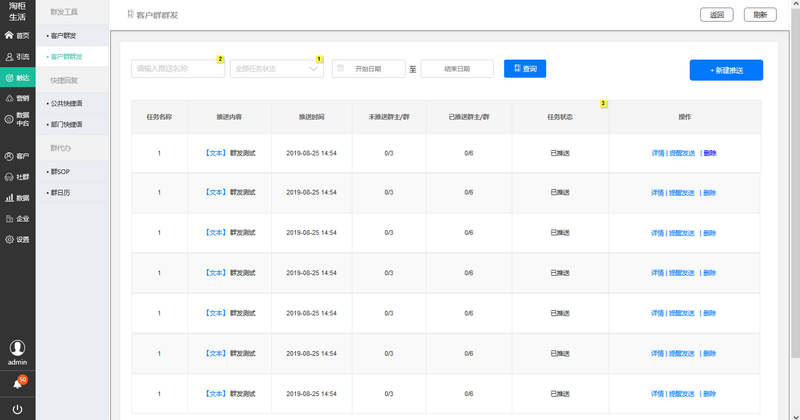The image size is (800, 420).
Task: Click the icon beside the 客户群群发 page title
Action: (x=130, y=14)
